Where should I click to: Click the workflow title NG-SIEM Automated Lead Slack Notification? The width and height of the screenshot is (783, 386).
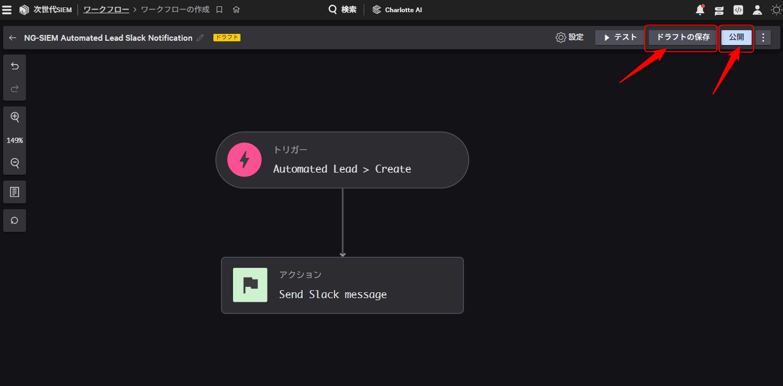(108, 38)
